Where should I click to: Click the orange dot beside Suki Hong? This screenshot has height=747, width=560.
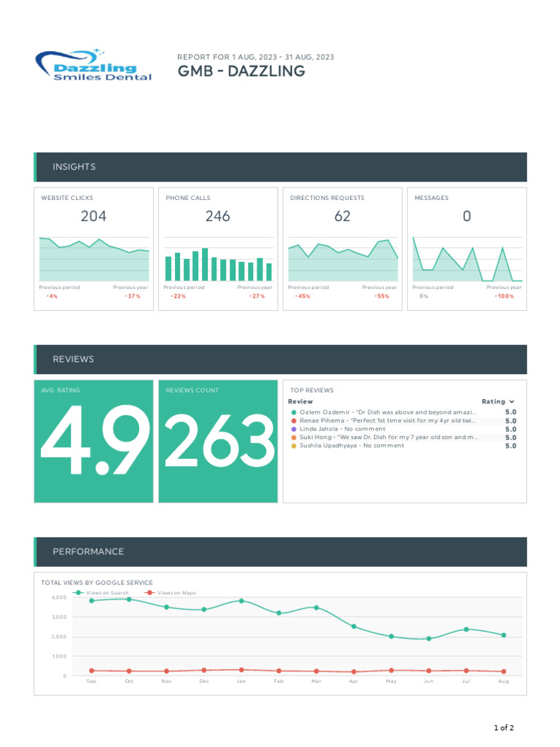(x=294, y=438)
